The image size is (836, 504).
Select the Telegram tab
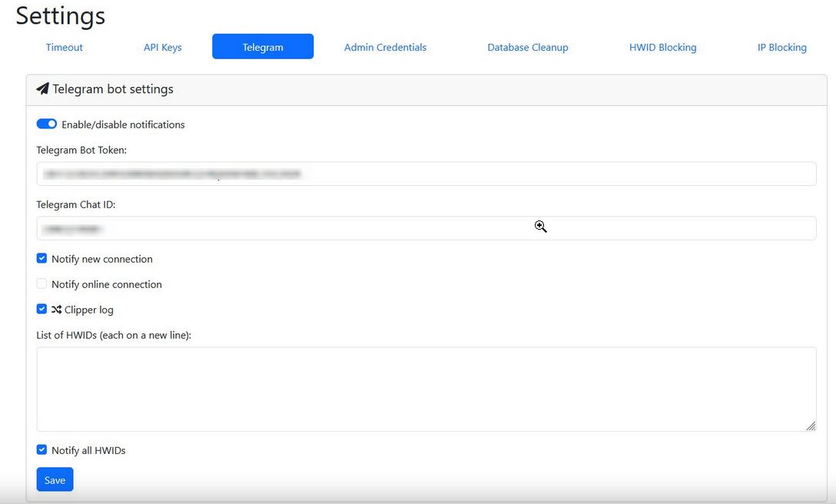[x=263, y=47]
